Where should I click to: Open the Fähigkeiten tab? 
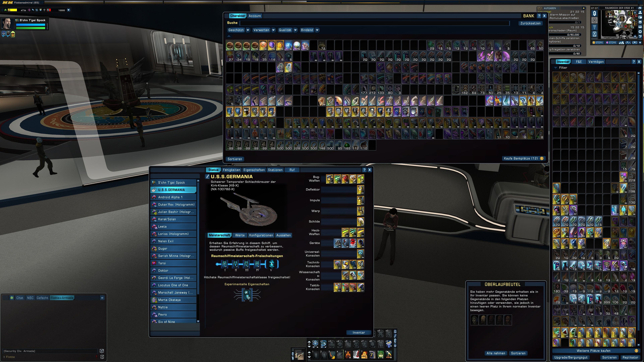(x=232, y=170)
